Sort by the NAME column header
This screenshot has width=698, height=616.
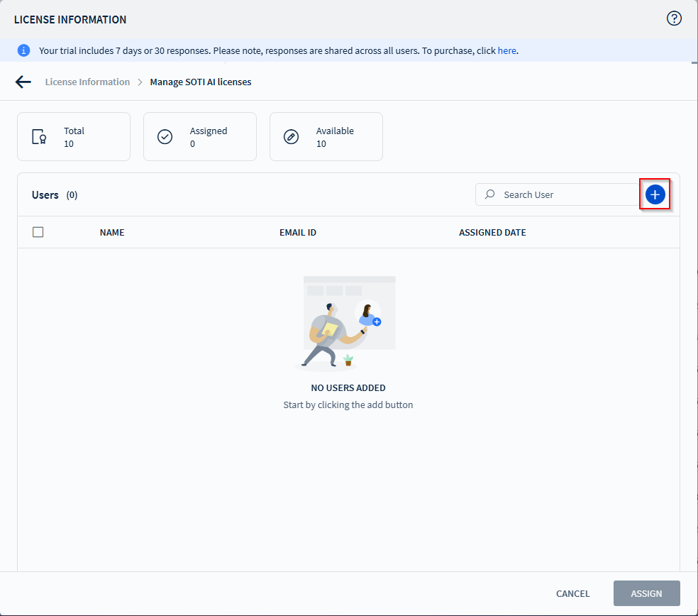point(112,233)
